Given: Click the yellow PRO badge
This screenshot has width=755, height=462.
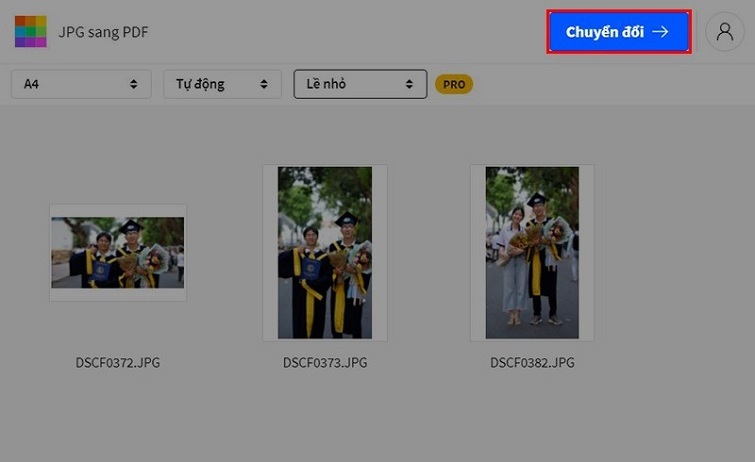Looking at the screenshot, I should [453, 85].
